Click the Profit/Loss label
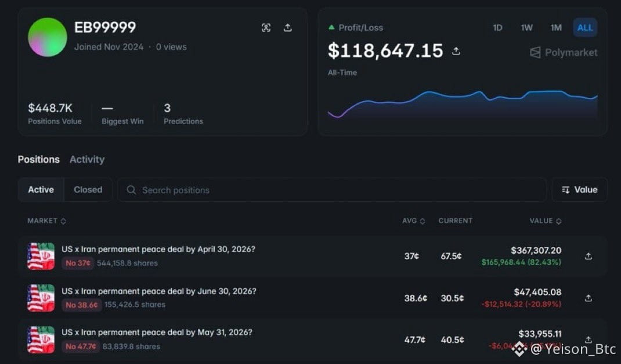This screenshot has height=364, width=621. pos(361,28)
